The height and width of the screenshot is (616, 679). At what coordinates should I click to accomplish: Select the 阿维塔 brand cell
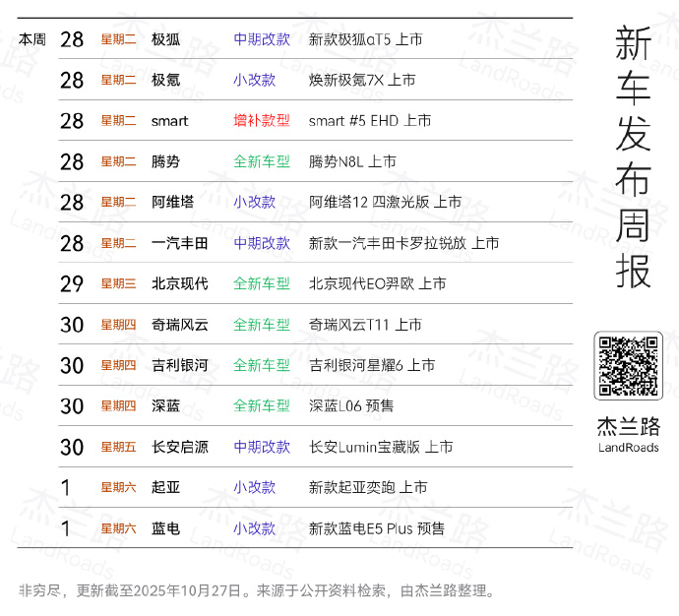173,202
